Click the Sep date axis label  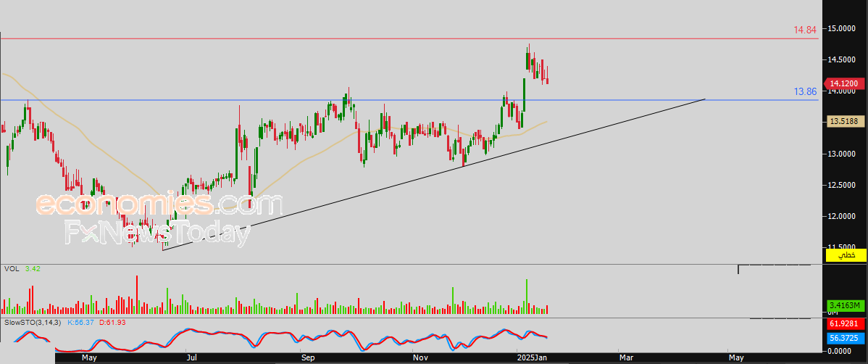[306, 358]
